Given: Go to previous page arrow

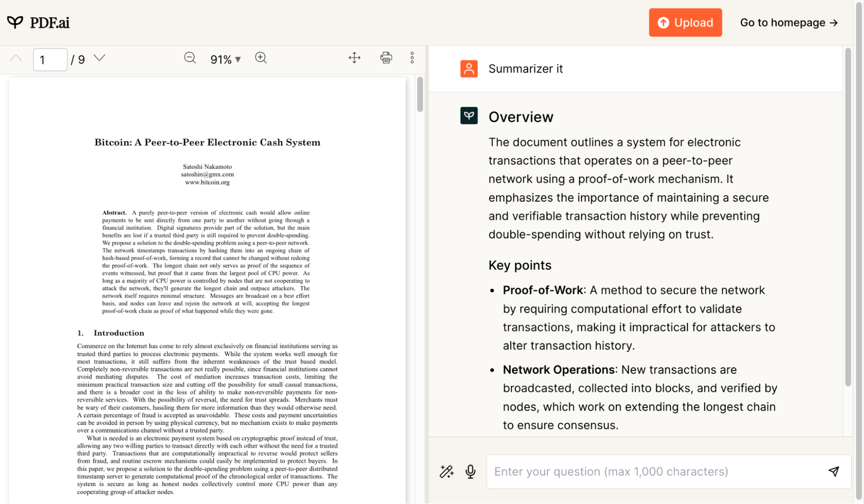Looking at the screenshot, I should (16, 58).
